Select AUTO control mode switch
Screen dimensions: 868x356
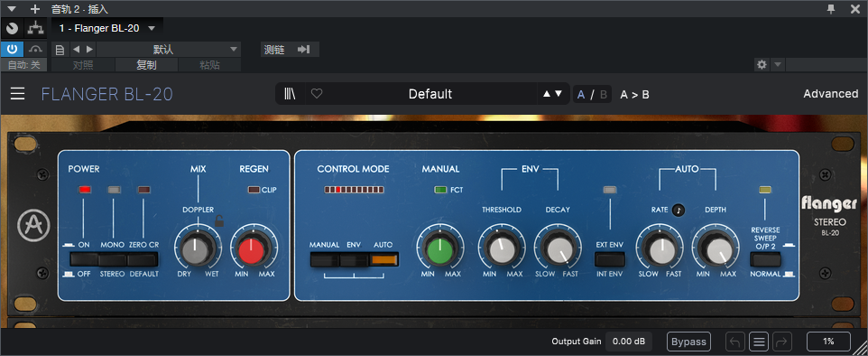(384, 259)
